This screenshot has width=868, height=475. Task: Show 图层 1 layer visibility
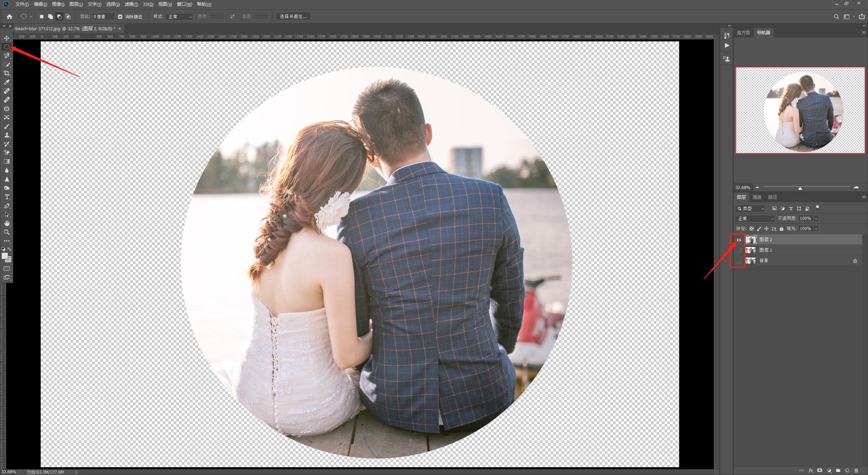[x=739, y=250]
